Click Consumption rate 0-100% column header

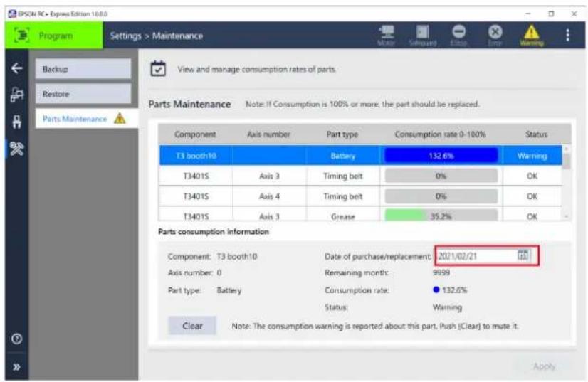[x=440, y=134]
